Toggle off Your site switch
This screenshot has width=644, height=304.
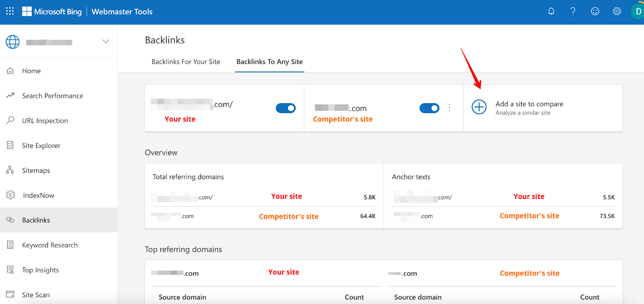[x=286, y=108]
